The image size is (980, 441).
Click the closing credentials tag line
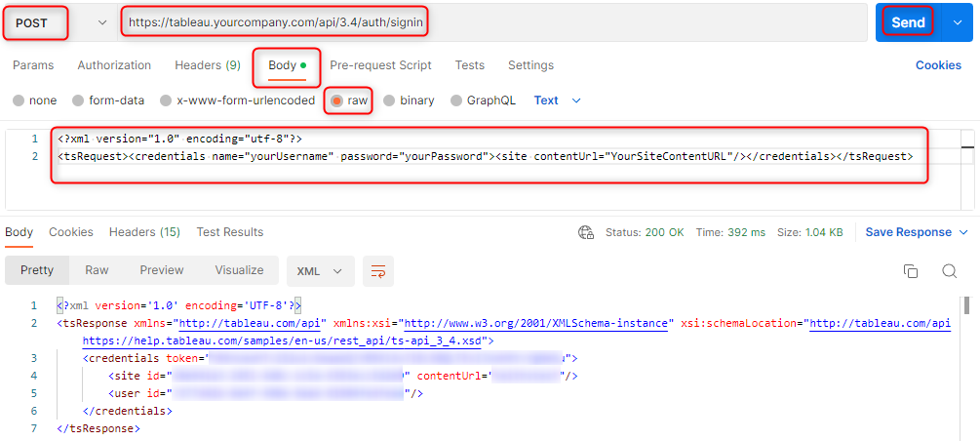point(127,411)
